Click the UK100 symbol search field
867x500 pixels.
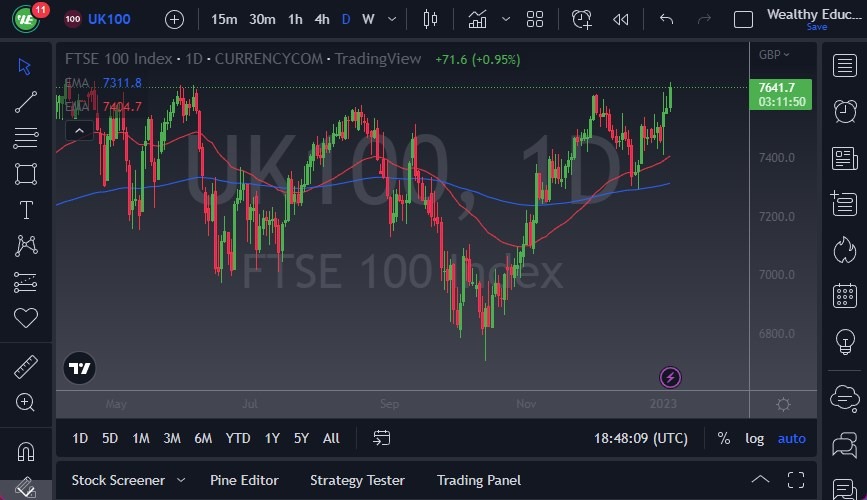(109, 19)
